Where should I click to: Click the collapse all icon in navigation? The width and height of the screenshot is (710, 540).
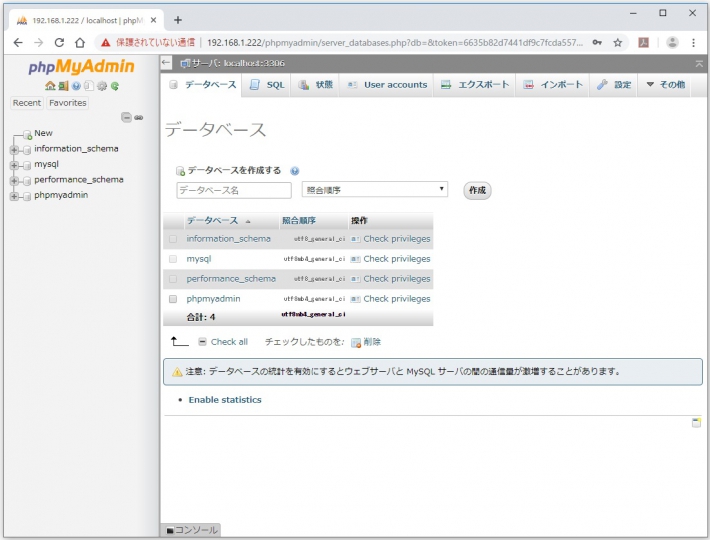point(126,117)
